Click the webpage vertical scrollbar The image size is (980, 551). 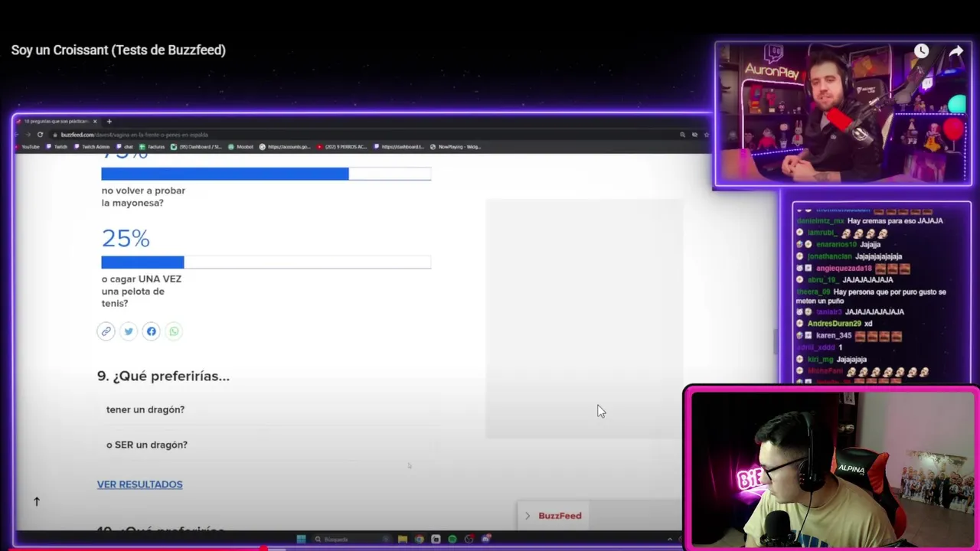(775, 341)
